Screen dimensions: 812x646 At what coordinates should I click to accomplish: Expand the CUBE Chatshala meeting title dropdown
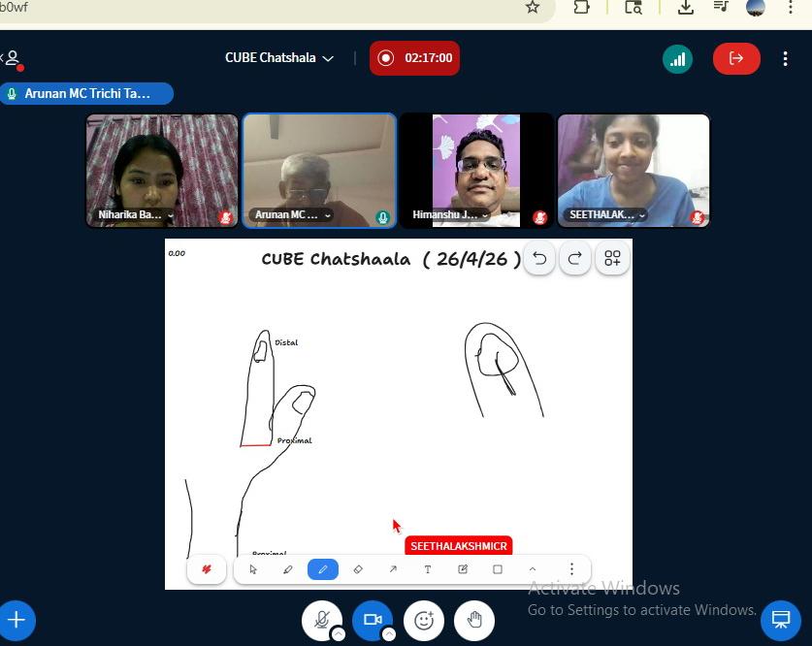(328, 58)
